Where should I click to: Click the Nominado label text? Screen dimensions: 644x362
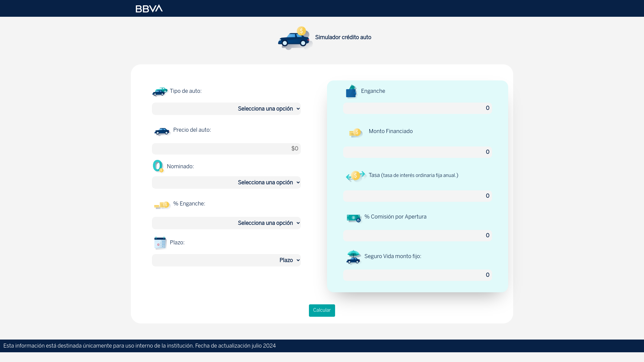180,167
